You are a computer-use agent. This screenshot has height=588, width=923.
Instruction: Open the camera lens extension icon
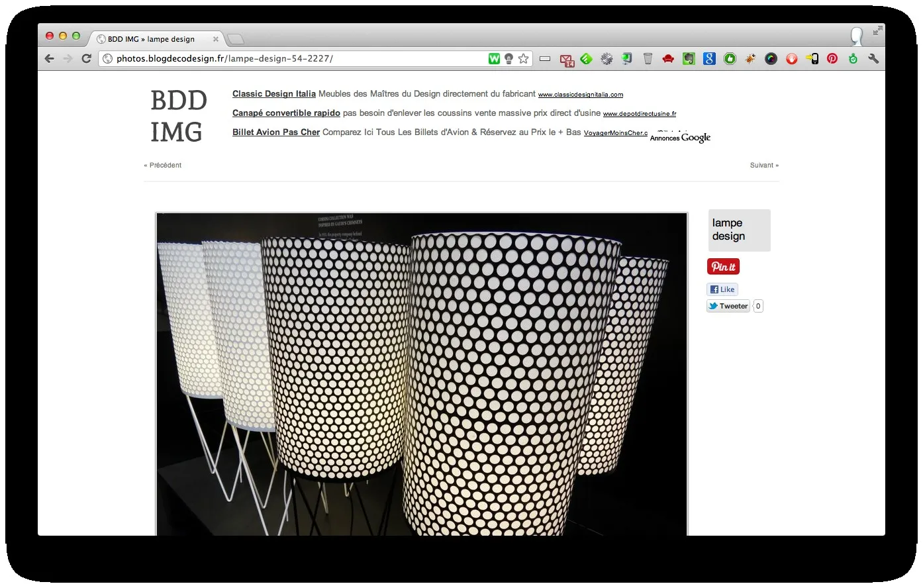[771, 59]
